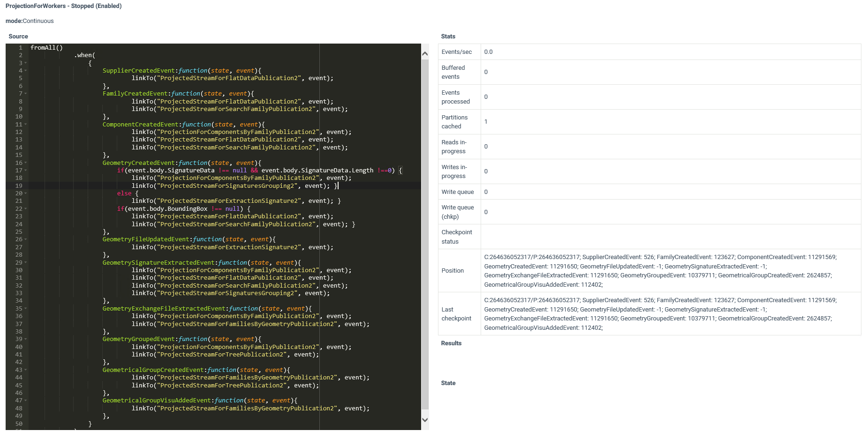The image size is (868, 438).
Task: Click the else keyword on line 20
Action: coord(124,193)
